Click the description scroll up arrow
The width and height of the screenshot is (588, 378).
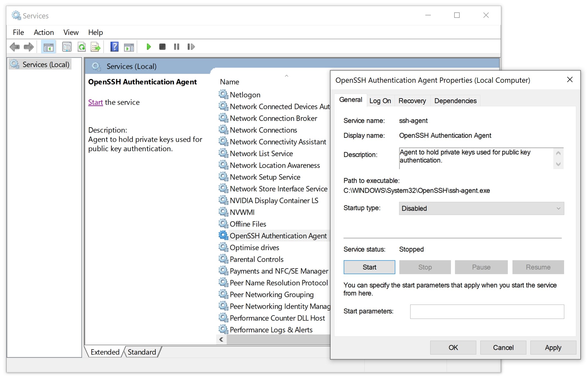[x=558, y=153]
